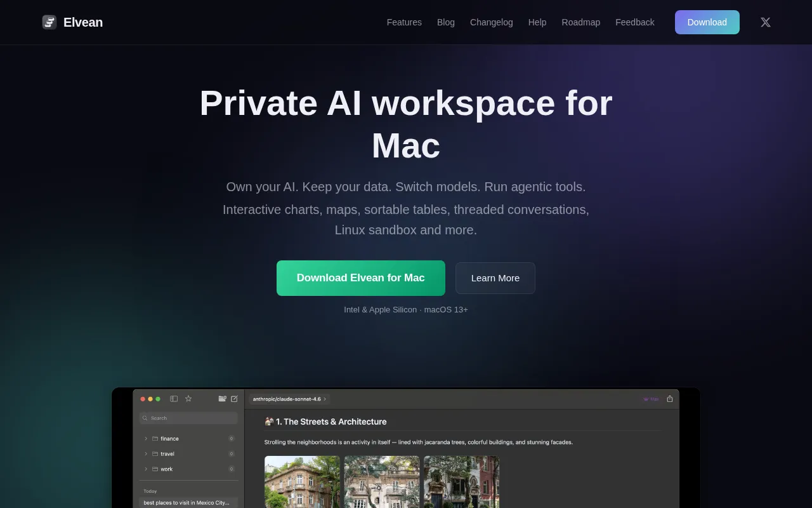This screenshot has width=812, height=508.
Task: Click 'Private AI workspace for Mac' headline
Action: point(406,124)
